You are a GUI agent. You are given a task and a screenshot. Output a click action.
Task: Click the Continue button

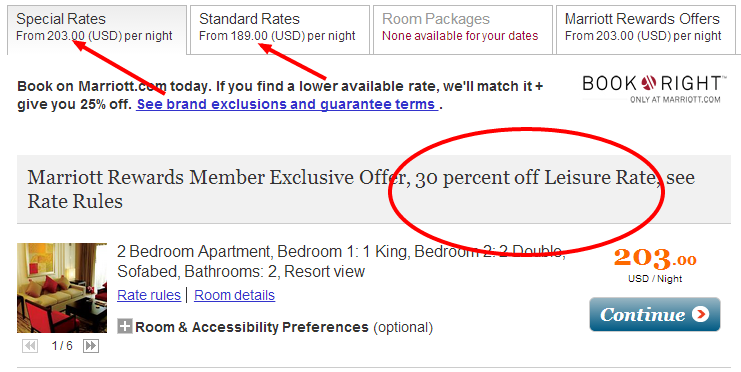pyautogui.click(x=655, y=314)
